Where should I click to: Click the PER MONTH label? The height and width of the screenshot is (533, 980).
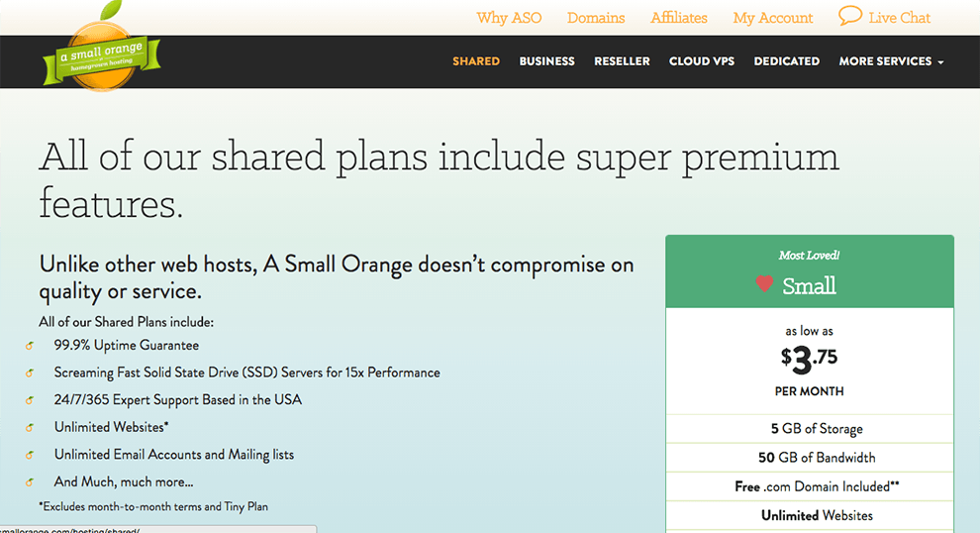point(810,391)
